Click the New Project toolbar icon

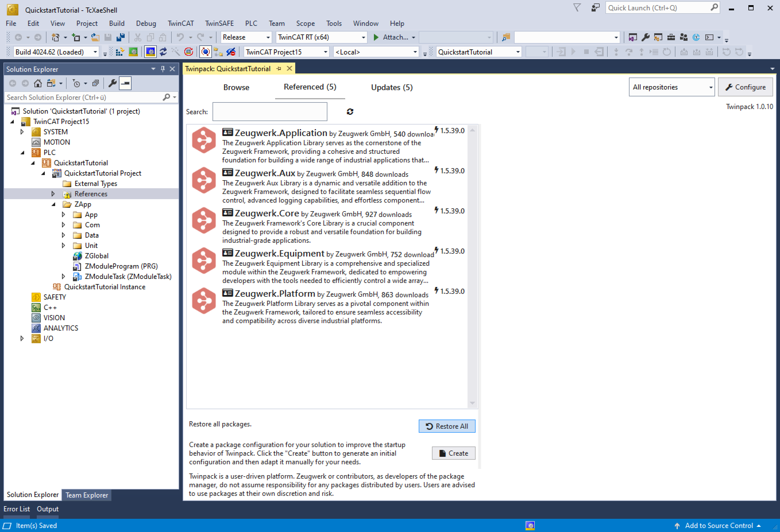coord(55,37)
